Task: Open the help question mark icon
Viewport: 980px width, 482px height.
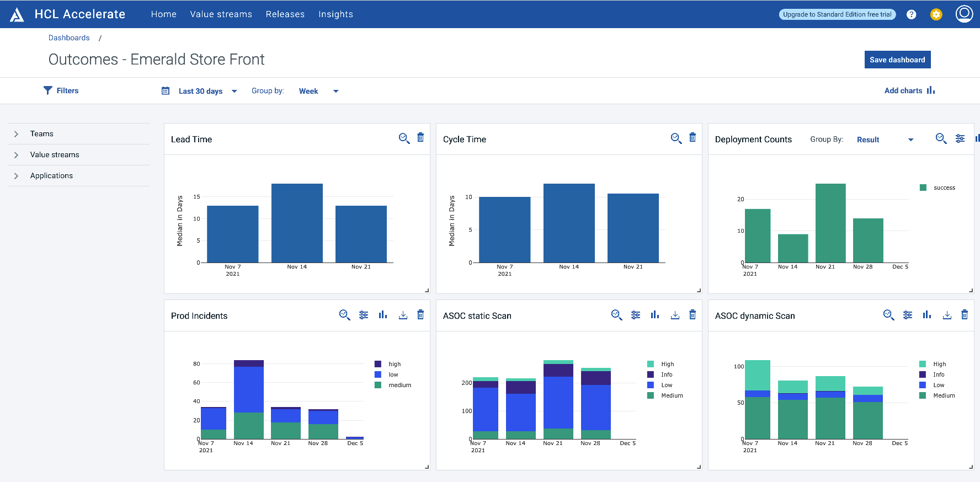Action: [x=911, y=14]
